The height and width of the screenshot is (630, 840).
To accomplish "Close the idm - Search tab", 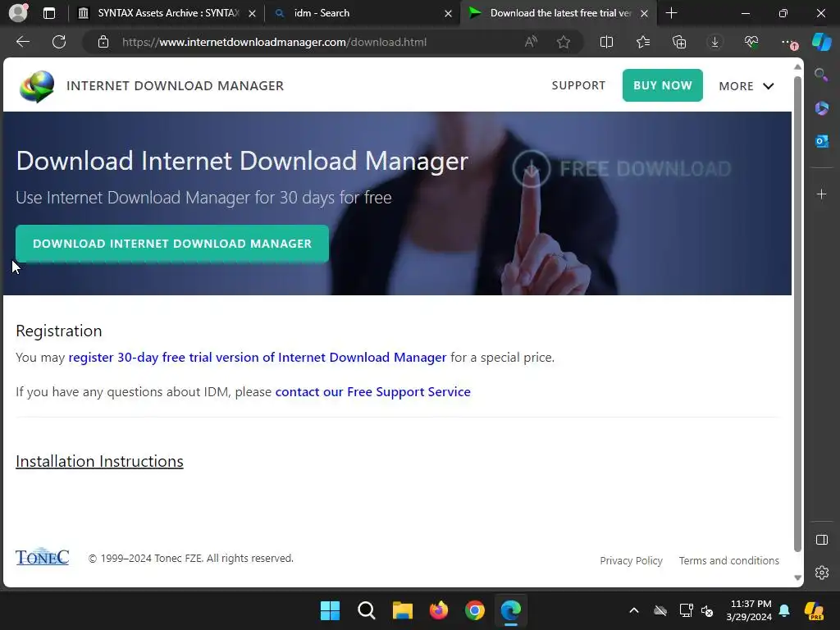I will click(449, 13).
